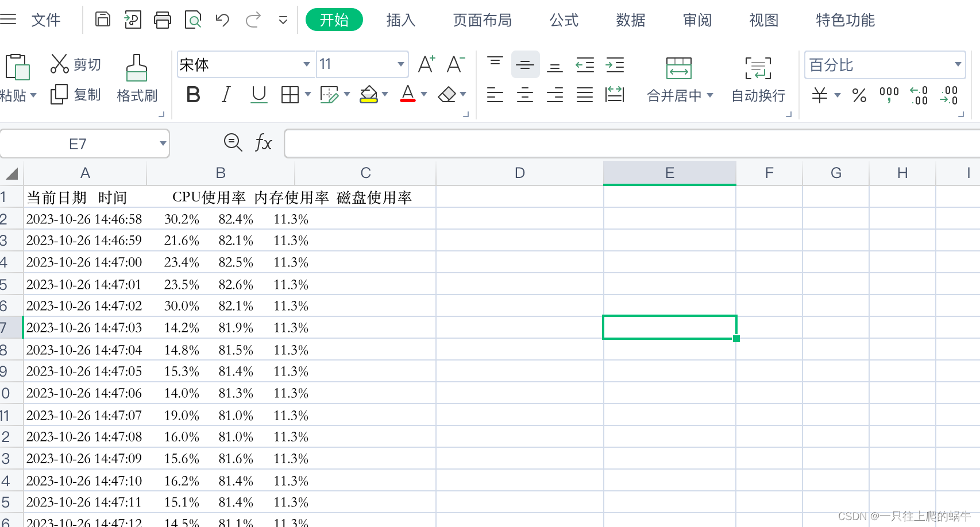Switch to the 数据 tab
This screenshot has height=527, width=980.
coord(631,20)
